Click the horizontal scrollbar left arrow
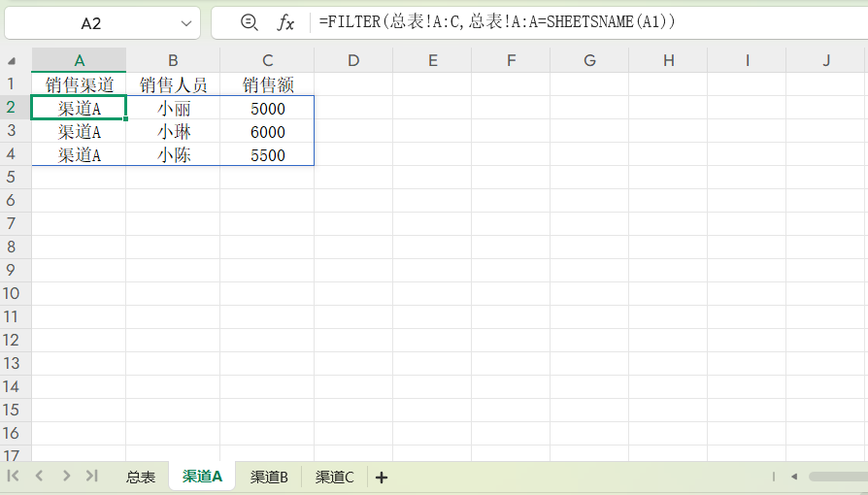The height and width of the screenshot is (495, 868). (793, 477)
